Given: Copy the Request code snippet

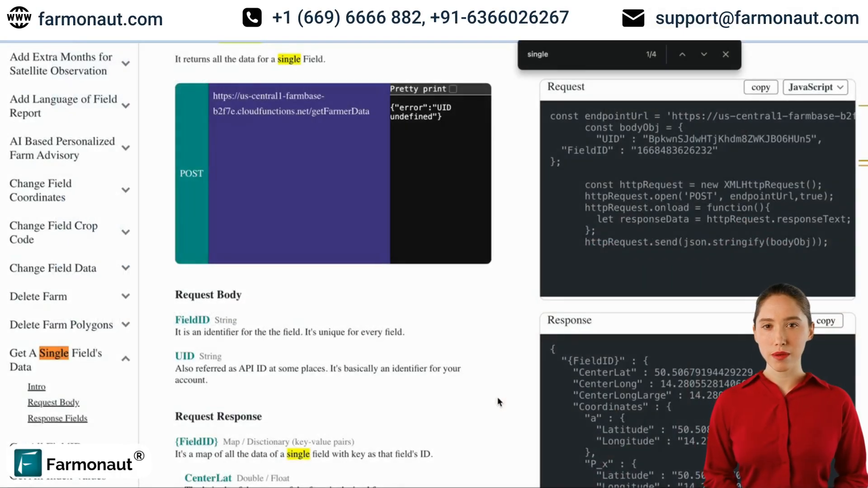Looking at the screenshot, I should point(760,87).
